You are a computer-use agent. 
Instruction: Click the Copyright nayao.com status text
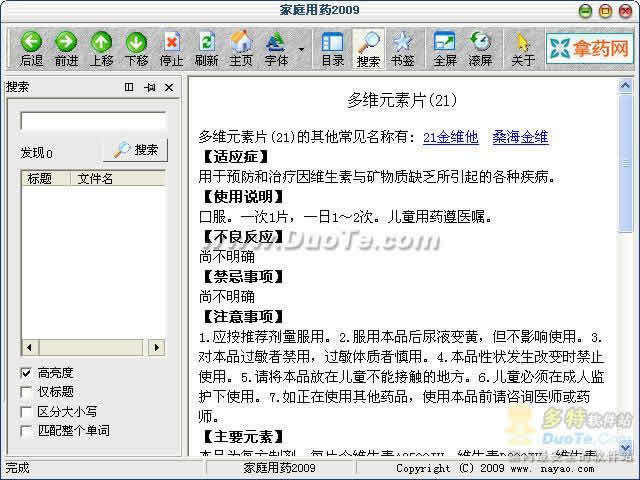[495, 468]
